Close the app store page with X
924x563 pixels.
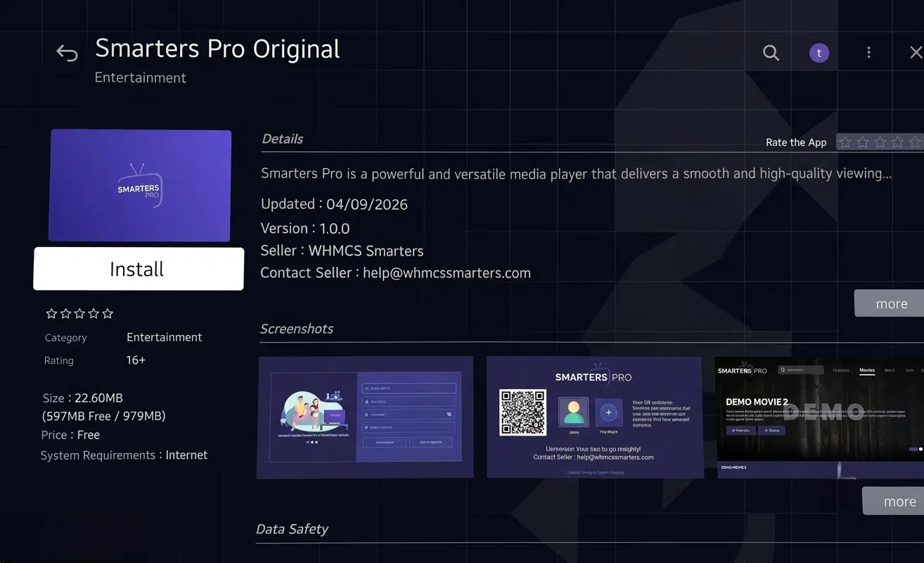(x=916, y=53)
